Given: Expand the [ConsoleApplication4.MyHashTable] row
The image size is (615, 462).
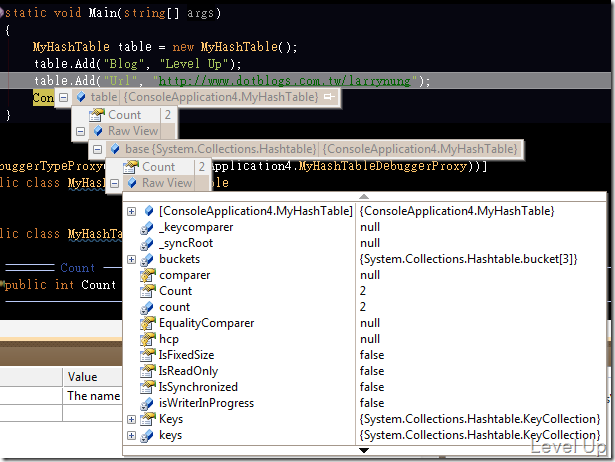Looking at the screenshot, I should tap(131, 211).
